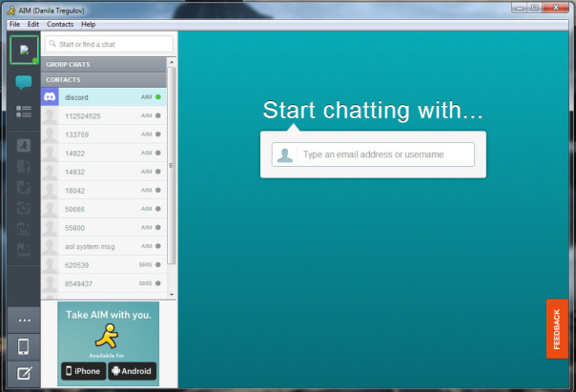Select contact 18042
The height and width of the screenshot is (392, 576).
(104, 191)
